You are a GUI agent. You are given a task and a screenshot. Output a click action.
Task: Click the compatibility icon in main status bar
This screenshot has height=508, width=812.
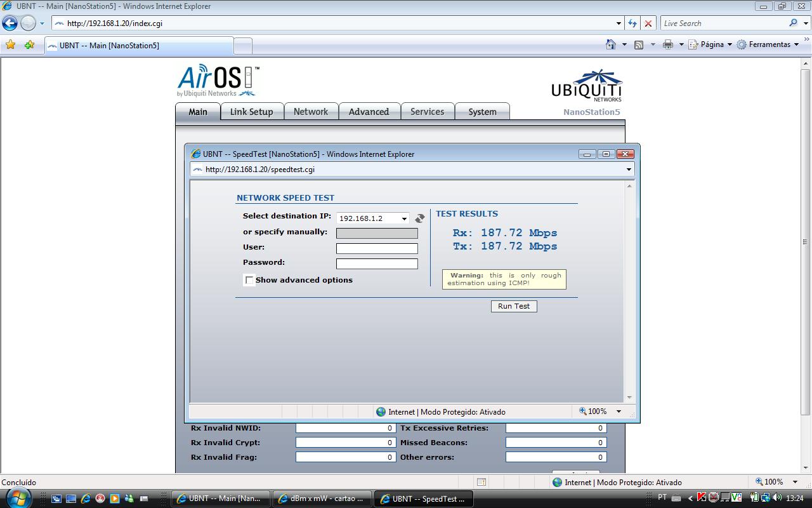coord(481,482)
